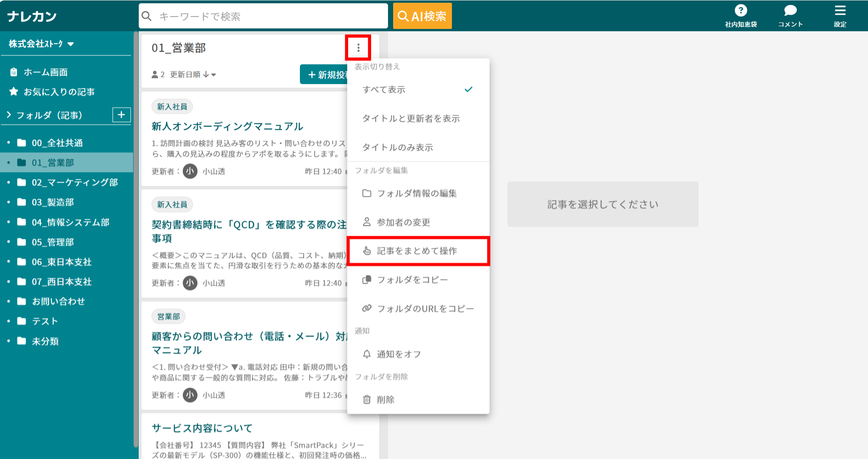The width and height of the screenshot is (868, 459).
Task: Expand the 株式会社ストーク company dropdown
Action: click(x=41, y=43)
